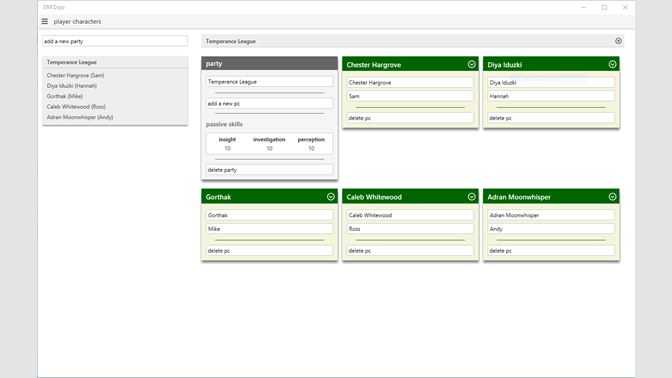672x378 pixels.
Task: Minimize the application window
Action: pos(583,7)
